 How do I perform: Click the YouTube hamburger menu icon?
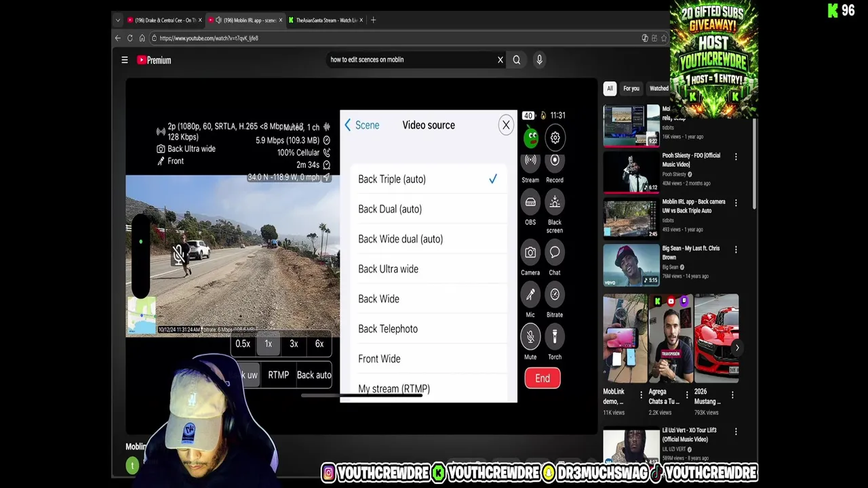click(125, 60)
